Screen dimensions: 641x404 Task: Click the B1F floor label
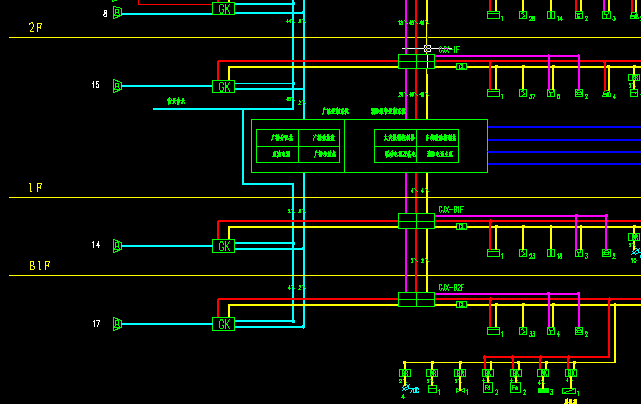tap(40, 266)
